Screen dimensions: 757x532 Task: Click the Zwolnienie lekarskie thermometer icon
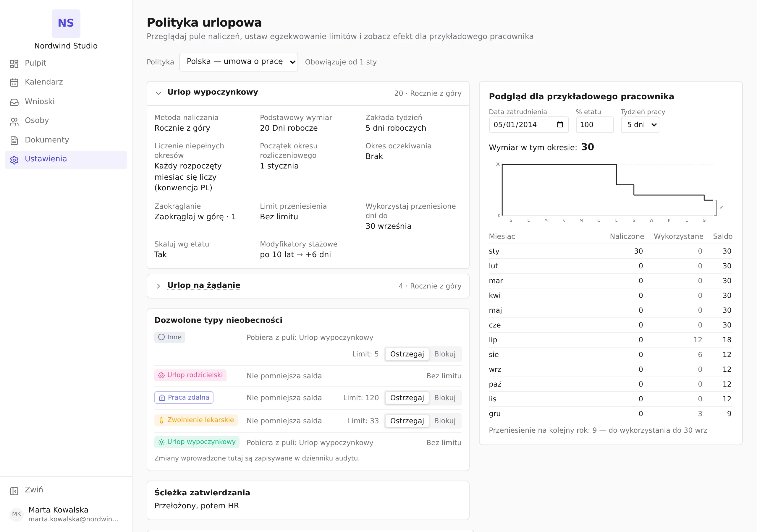point(161,420)
